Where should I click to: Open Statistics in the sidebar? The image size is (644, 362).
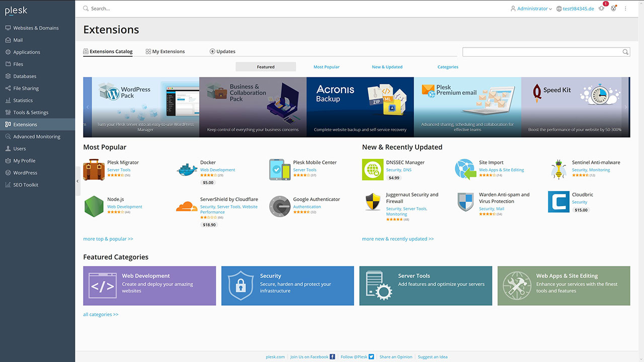point(37,101)
